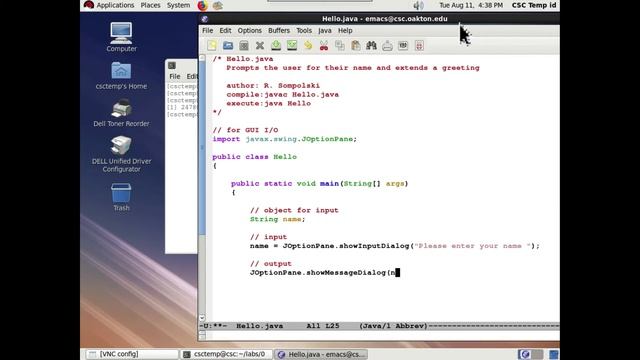The image size is (640, 360).
Task: Open the Java menu
Action: point(324,31)
